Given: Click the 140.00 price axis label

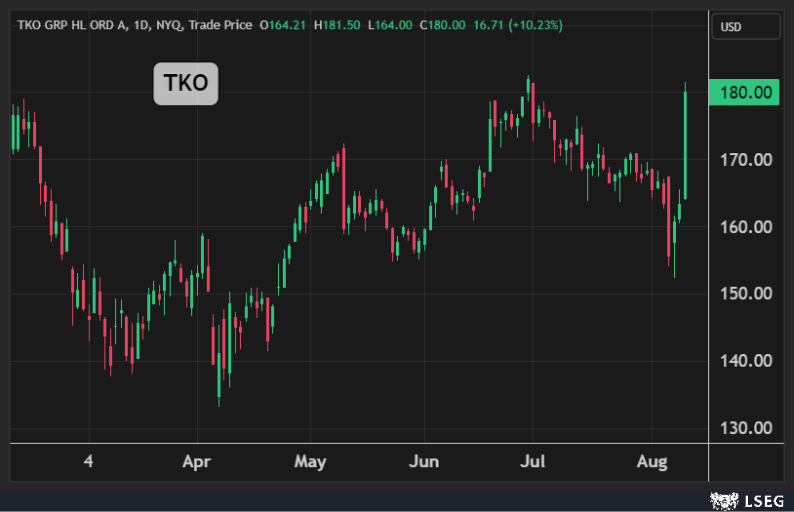Looking at the screenshot, I should click(748, 360).
